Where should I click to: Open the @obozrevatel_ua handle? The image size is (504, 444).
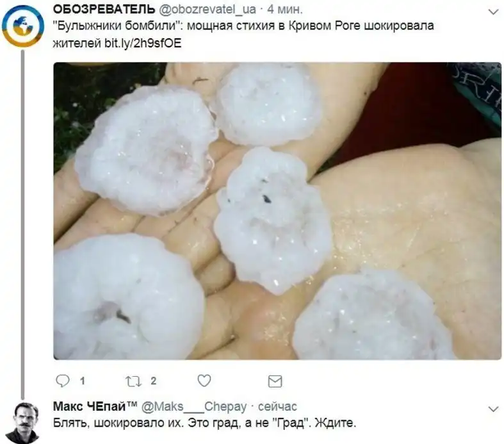click(207, 10)
